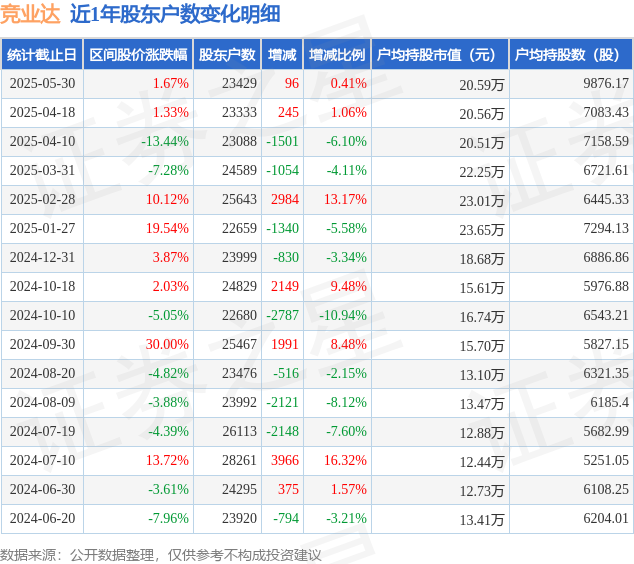Select date cell 2024-08-20

(x=42, y=373)
